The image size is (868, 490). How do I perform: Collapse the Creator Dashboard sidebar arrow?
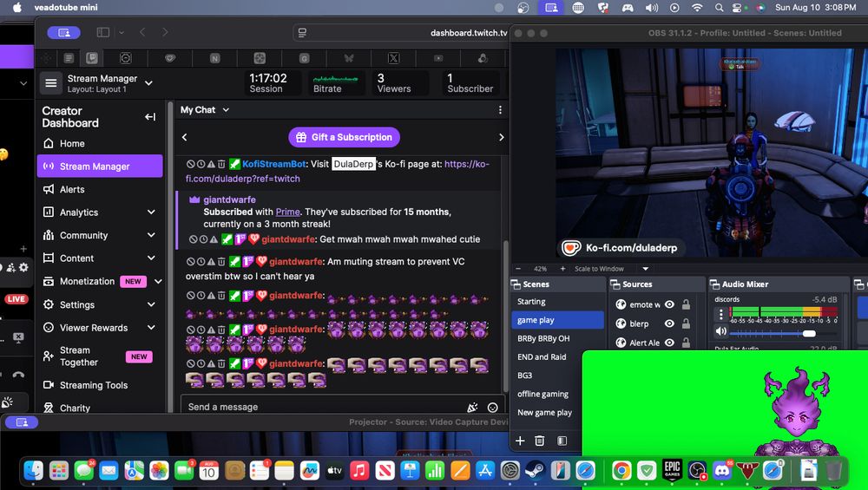150,117
